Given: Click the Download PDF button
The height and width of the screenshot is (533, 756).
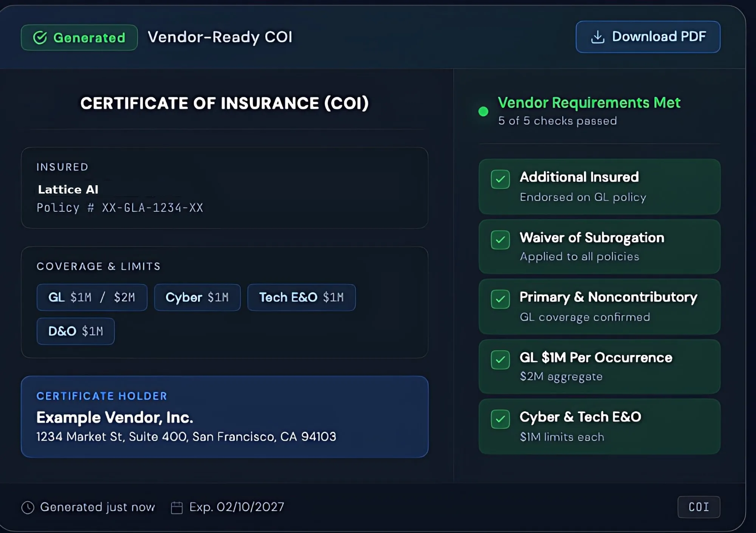Looking at the screenshot, I should tap(648, 37).
